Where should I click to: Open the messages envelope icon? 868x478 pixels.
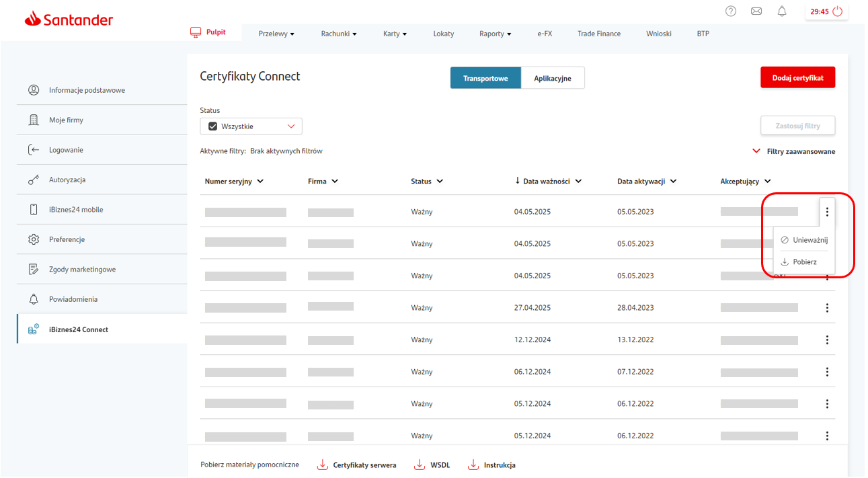(756, 11)
